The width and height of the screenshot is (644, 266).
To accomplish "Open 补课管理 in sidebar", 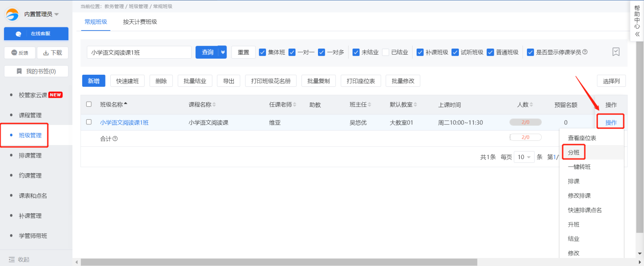I will [30, 216].
